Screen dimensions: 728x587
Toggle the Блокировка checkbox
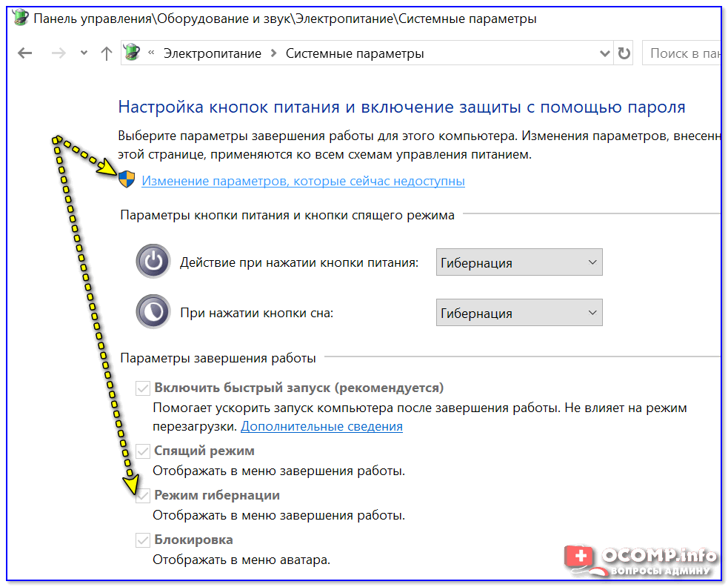[143, 540]
